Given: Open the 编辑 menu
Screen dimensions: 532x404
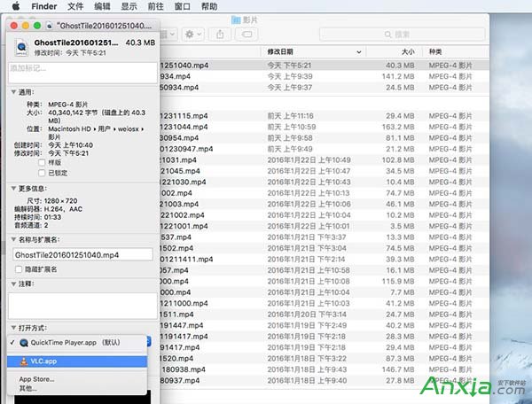Looking at the screenshot, I should click(x=102, y=6).
